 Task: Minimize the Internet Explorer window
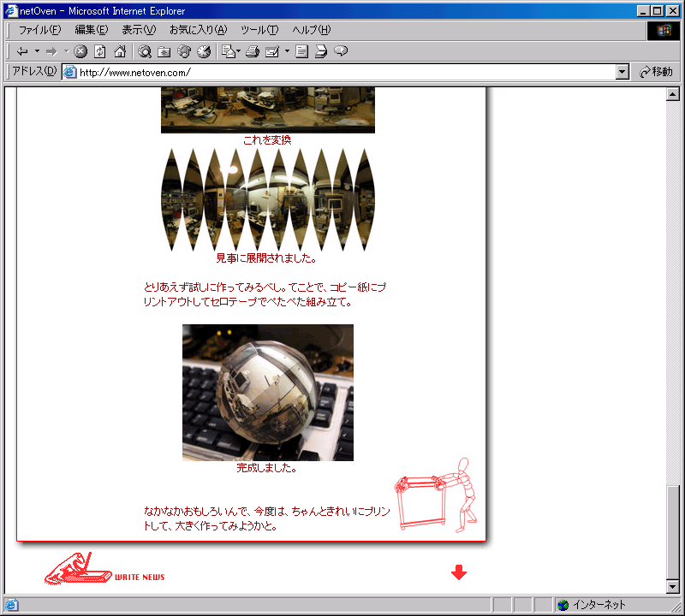pyautogui.click(x=642, y=11)
